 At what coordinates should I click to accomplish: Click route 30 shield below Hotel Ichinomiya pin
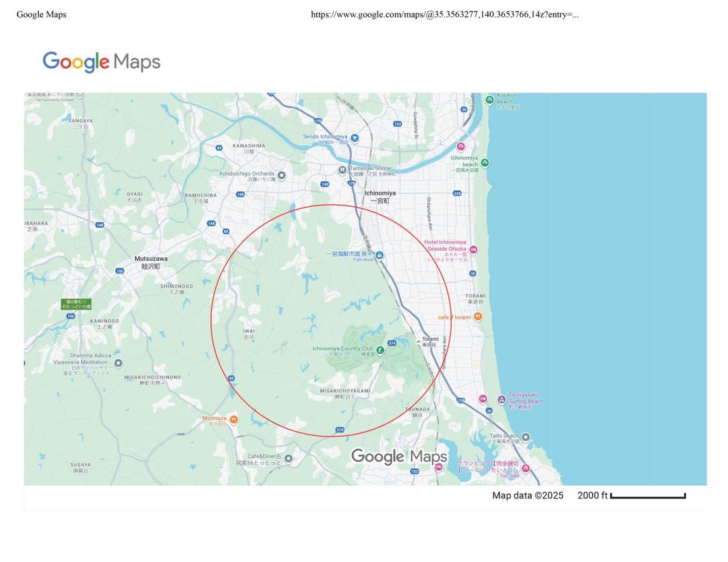473,274
